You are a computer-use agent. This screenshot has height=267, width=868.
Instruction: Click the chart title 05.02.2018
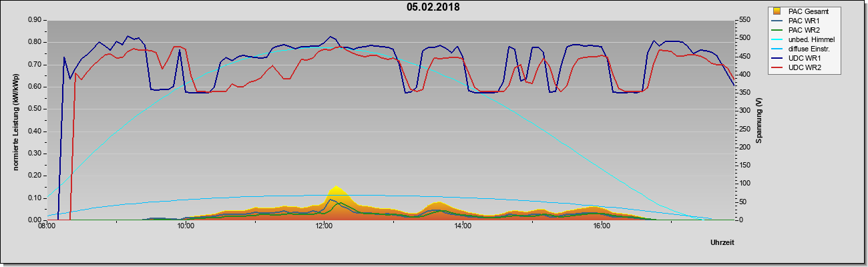click(x=433, y=7)
